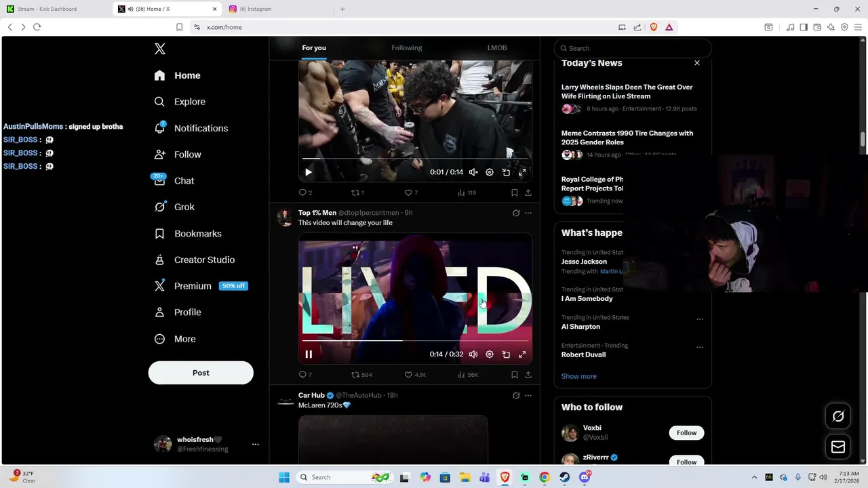Open more options on Car Hub post
This screenshot has height=488, width=868.
[x=528, y=396]
